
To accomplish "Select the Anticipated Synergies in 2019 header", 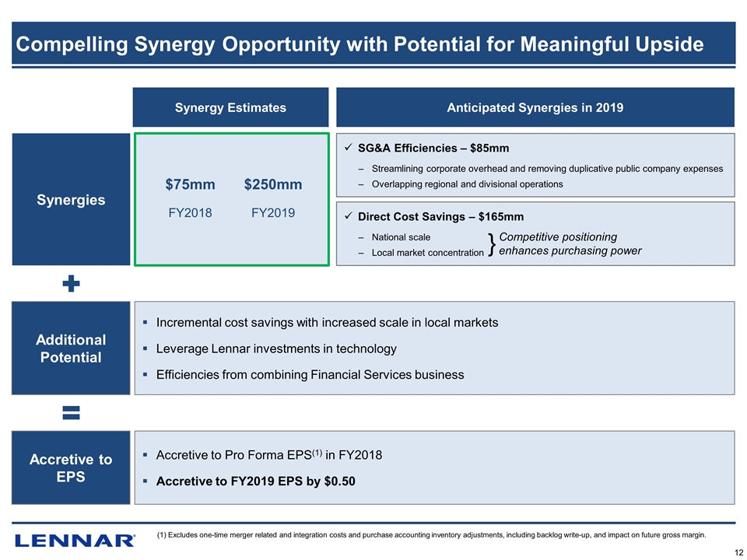I will (535, 107).
